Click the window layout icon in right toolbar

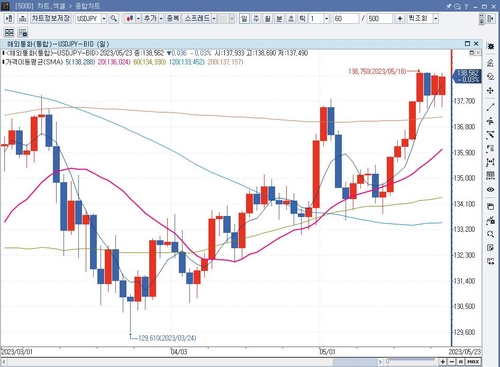click(x=490, y=207)
